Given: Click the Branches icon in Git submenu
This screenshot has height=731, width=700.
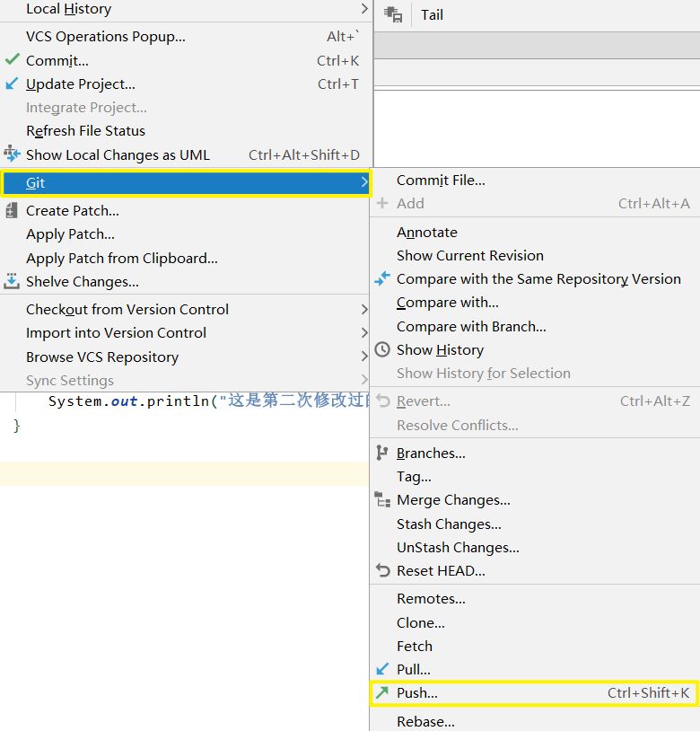Looking at the screenshot, I should click(382, 454).
